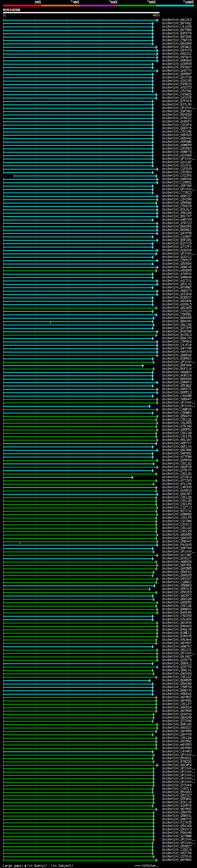The height and width of the screenshot is (868, 197).
Task: Open hit UniRef100_B4FPT8
Action: pos(177,33)
